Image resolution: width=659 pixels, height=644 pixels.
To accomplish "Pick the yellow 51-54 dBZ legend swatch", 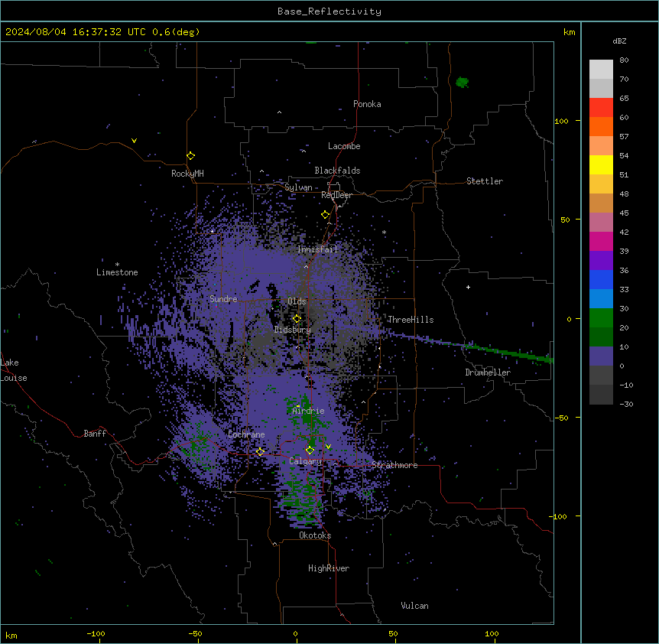I will [x=601, y=164].
